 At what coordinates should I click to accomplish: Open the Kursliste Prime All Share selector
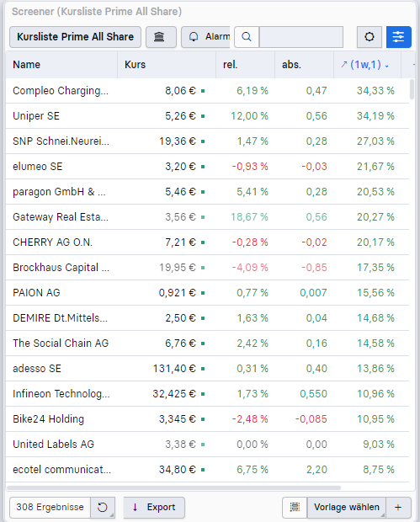(x=75, y=37)
